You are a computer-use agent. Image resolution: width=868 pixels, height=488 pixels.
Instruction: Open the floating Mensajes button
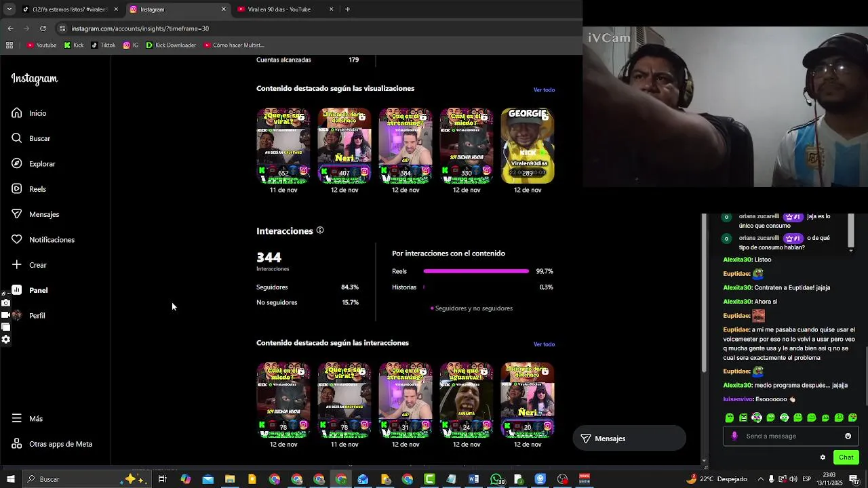click(x=629, y=439)
